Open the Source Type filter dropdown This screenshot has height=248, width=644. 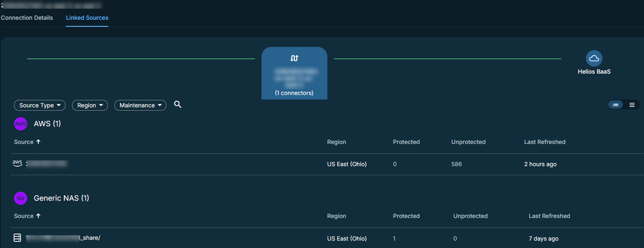pyautogui.click(x=40, y=105)
